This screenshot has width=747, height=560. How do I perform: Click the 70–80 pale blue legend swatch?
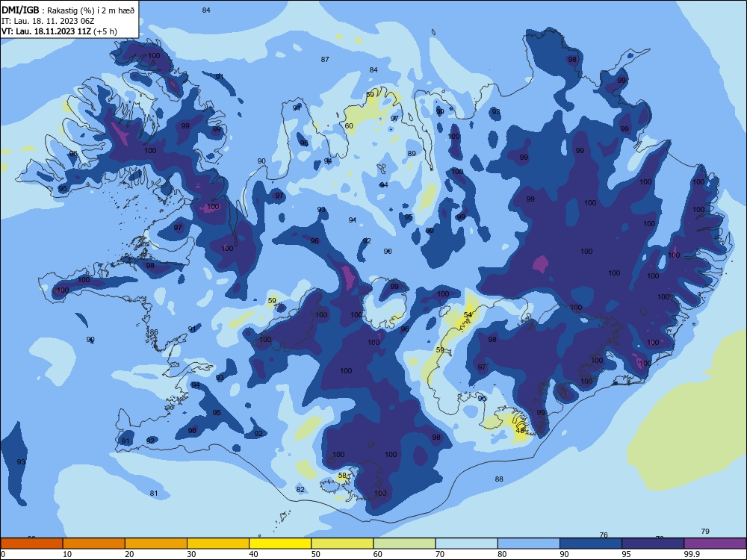[466, 544]
